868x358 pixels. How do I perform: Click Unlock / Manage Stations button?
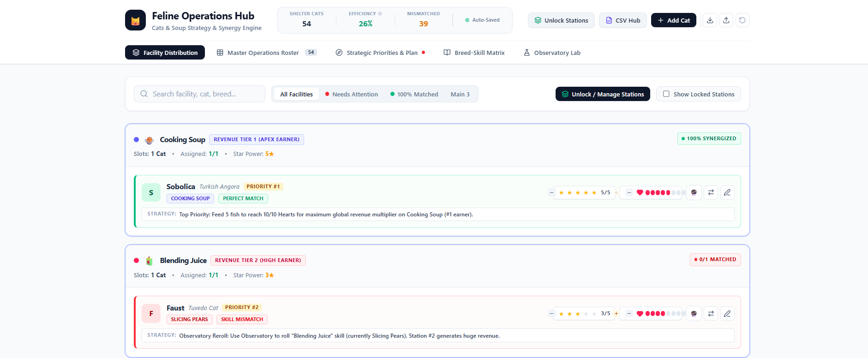point(603,94)
